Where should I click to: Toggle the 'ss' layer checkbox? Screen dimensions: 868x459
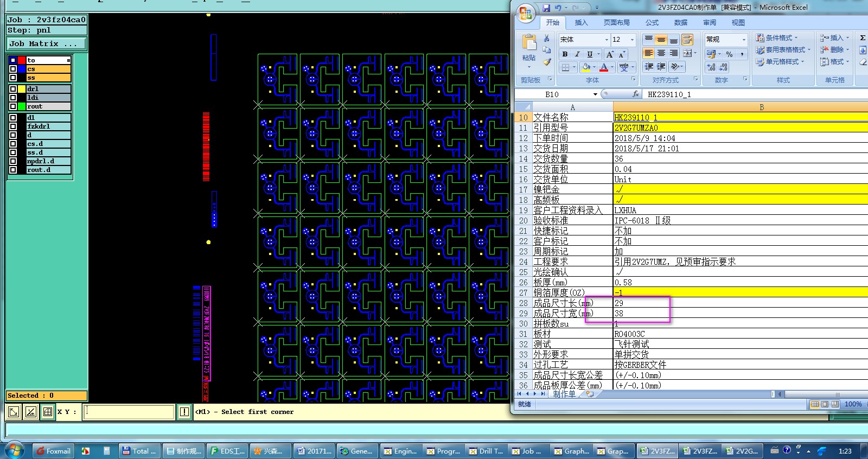pos(13,78)
